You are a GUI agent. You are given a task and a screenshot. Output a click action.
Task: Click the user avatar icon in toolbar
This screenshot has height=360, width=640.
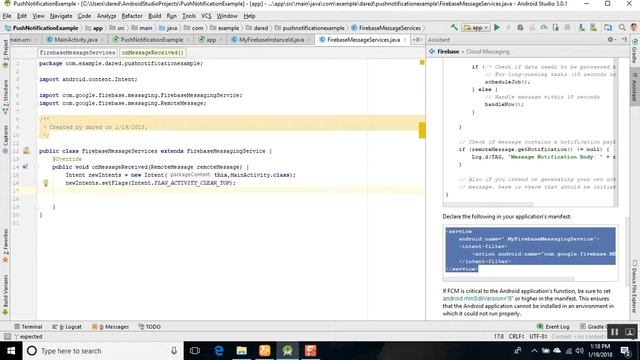(634, 27)
